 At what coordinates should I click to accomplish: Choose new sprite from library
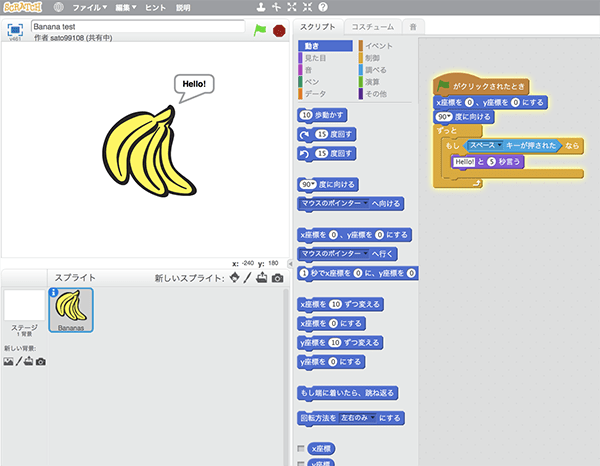coord(235,277)
